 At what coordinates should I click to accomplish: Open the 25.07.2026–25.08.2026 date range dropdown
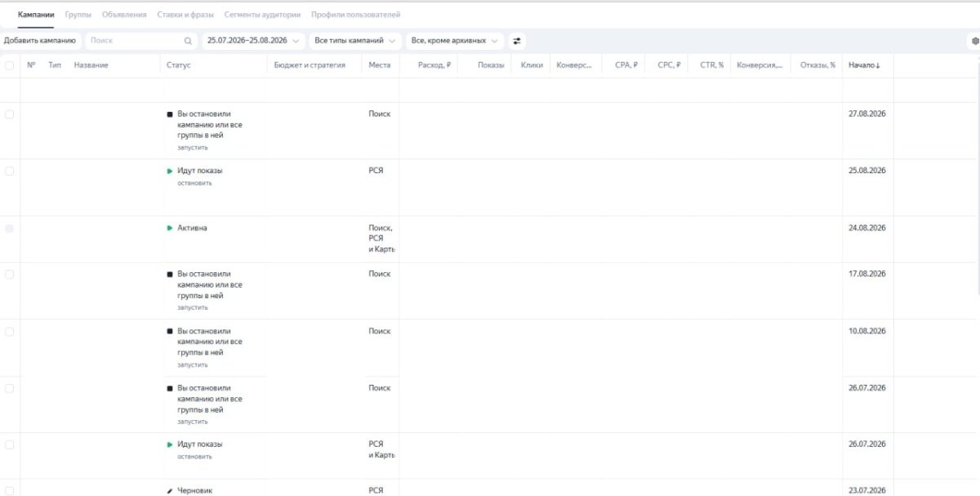(x=253, y=40)
